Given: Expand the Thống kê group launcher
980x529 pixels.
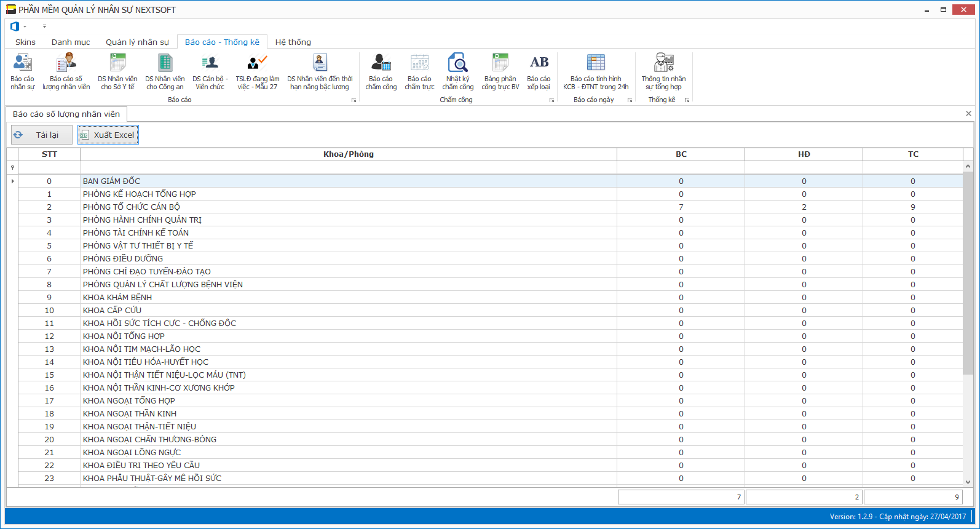Looking at the screenshot, I should pos(687,100).
